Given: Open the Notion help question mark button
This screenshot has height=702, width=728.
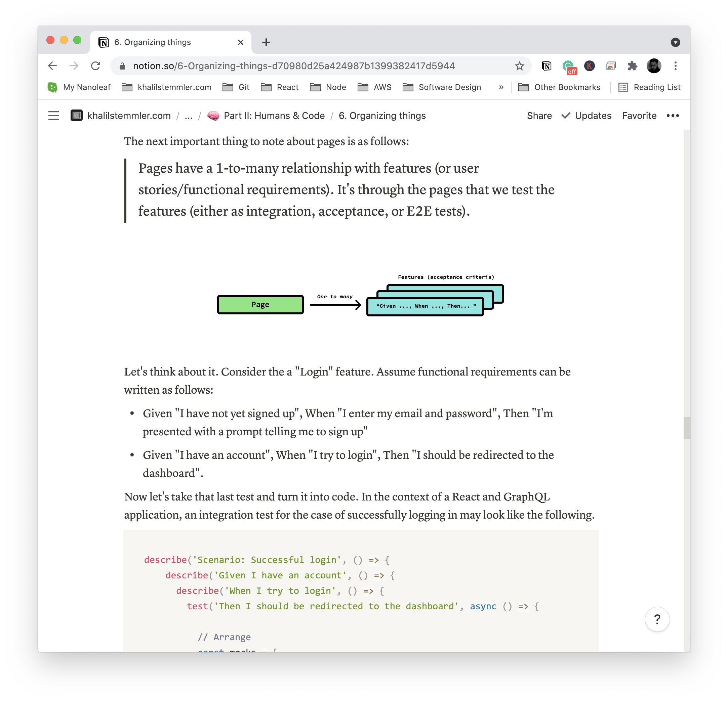Looking at the screenshot, I should (x=657, y=619).
